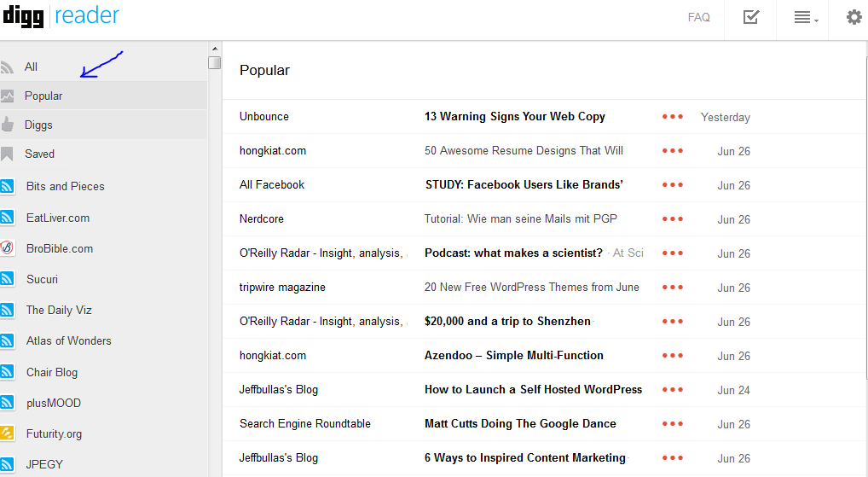Open the Atlas of Wonders feed

pyautogui.click(x=69, y=340)
